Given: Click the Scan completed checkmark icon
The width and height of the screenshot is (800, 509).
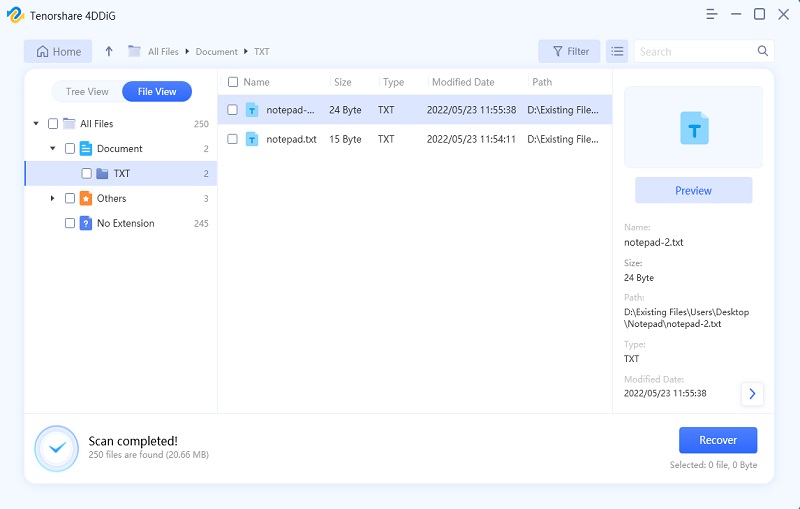Looking at the screenshot, I should click(x=57, y=448).
